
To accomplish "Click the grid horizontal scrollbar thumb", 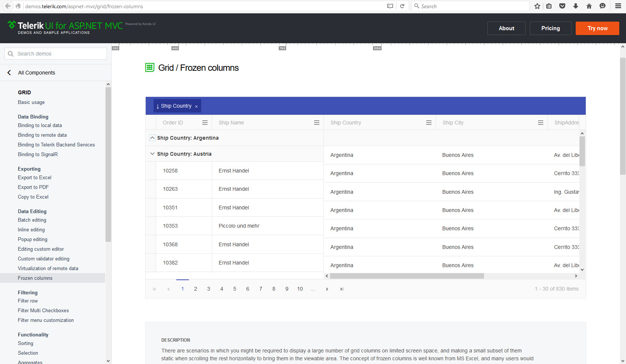I will [x=407, y=276].
